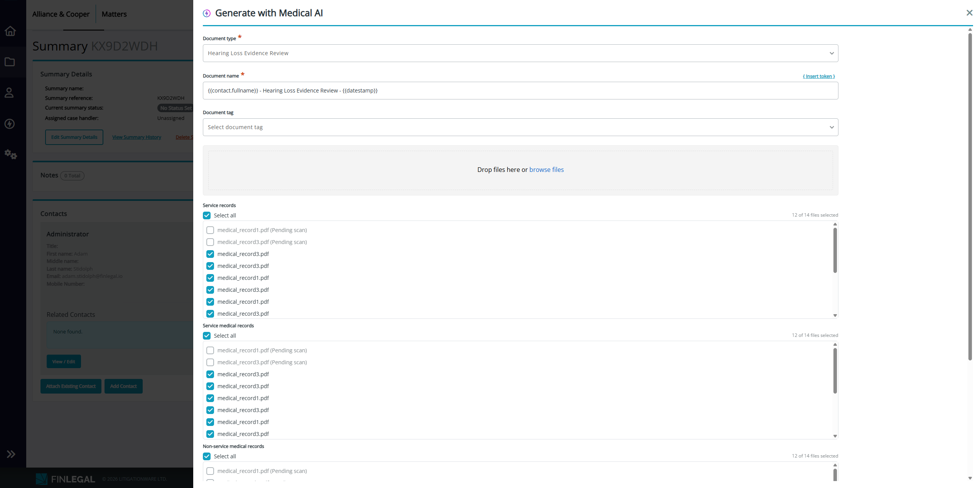The height and width of the screenshot is (488, 980).
Task: Uncheck first medical_record1.pdf in Service medical records
Action: click(x=210, y=398)
